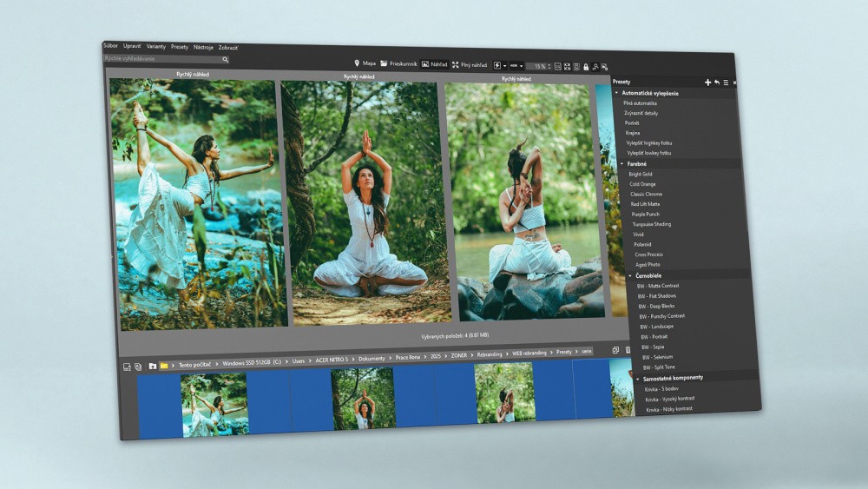Toggle the Náhľad preview mode button
The height and width of the screenshot is (489, 868).
tap(434, 64)
